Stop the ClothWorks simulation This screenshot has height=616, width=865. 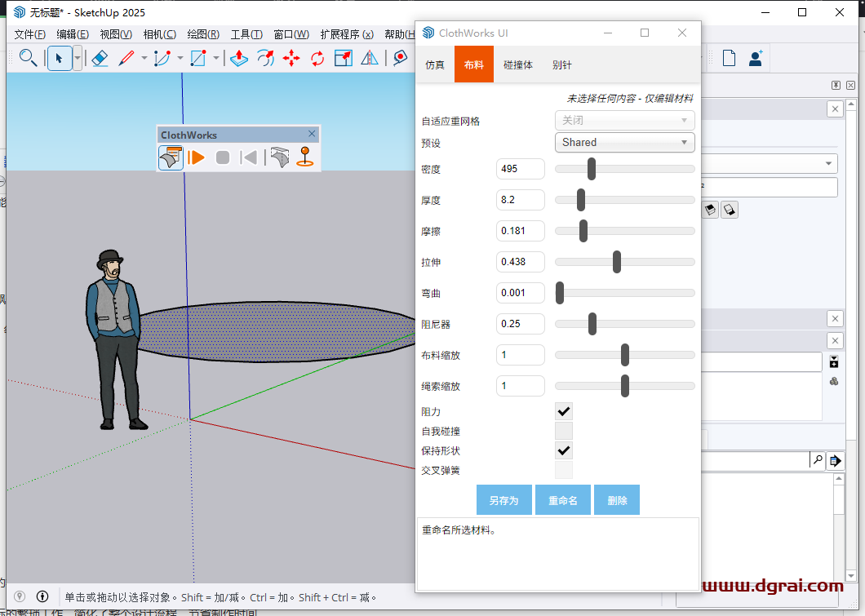coord(222,157)
